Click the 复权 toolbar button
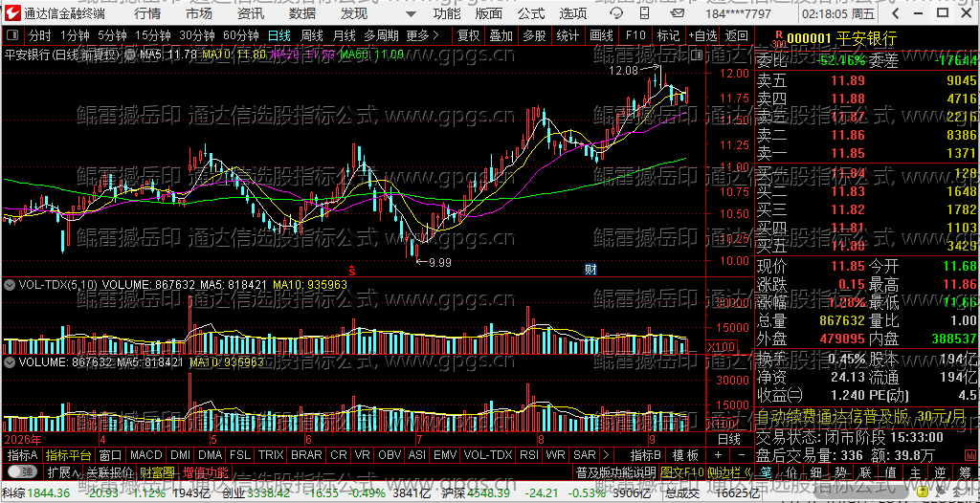The image size is (980, 503). [469, 36]
